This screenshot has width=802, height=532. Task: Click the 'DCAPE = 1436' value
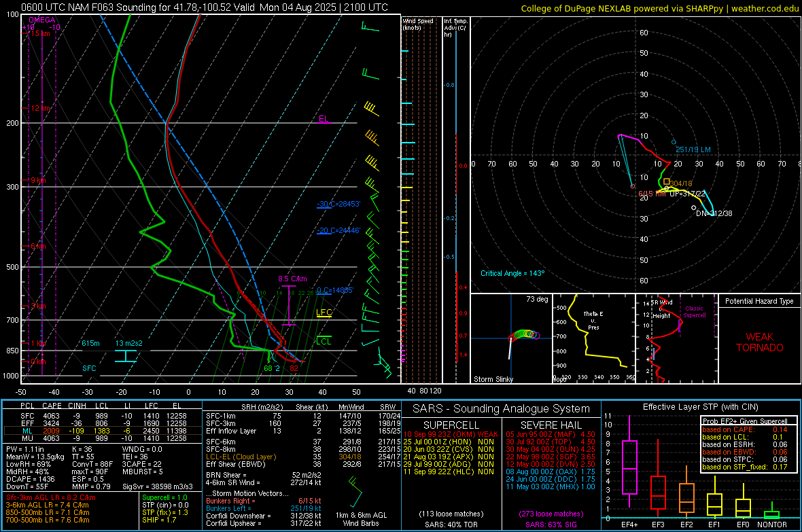[x=30, y=479]
